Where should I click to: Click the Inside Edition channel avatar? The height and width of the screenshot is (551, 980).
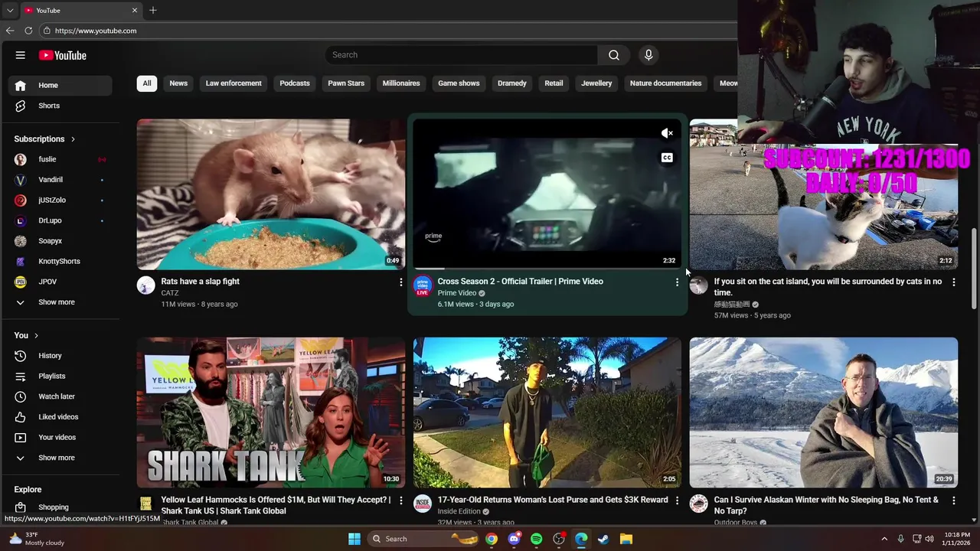422,504
